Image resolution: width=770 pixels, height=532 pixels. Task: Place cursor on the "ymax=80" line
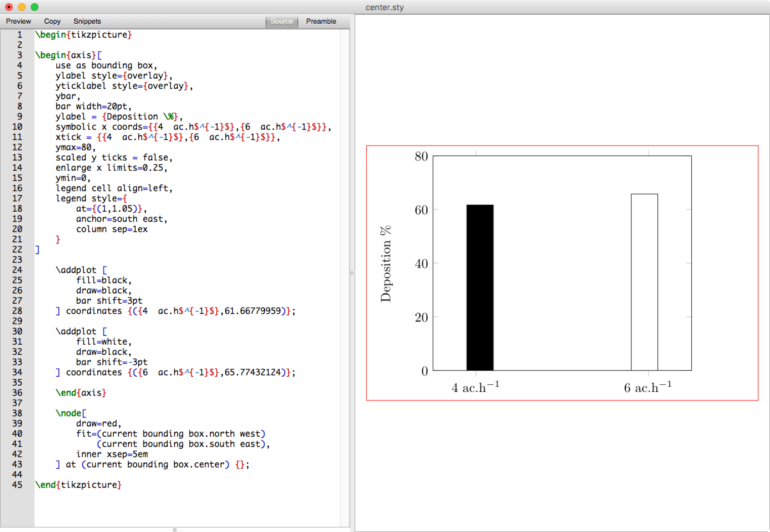tap(75, 147)
